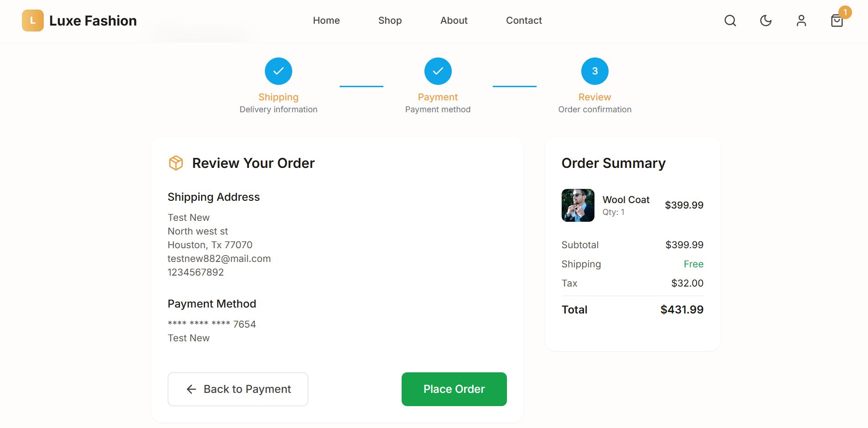Click the cart item count badge
Image resolution: width=868 pixels, height=428 pixels.
click(845, 12)
